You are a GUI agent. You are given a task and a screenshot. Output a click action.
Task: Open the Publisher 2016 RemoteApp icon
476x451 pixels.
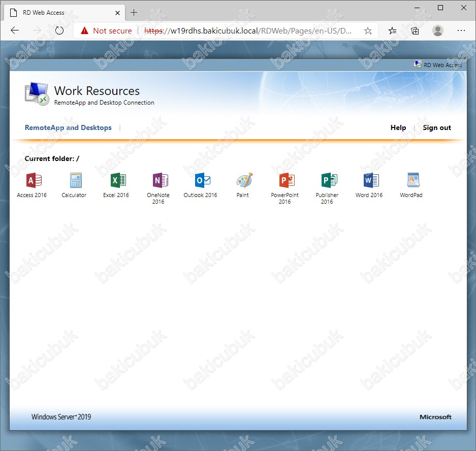(329, 180)
